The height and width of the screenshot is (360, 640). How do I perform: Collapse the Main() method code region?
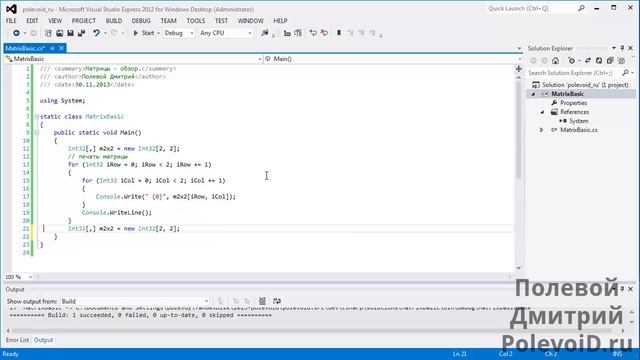pos(36,133)
